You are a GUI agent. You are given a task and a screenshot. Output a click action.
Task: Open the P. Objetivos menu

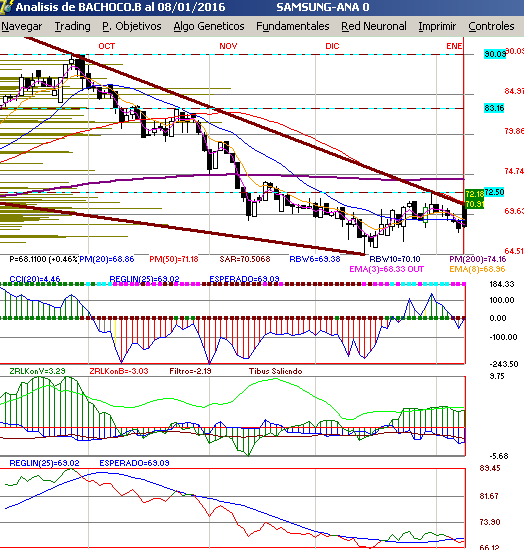(x=132, y=26)
